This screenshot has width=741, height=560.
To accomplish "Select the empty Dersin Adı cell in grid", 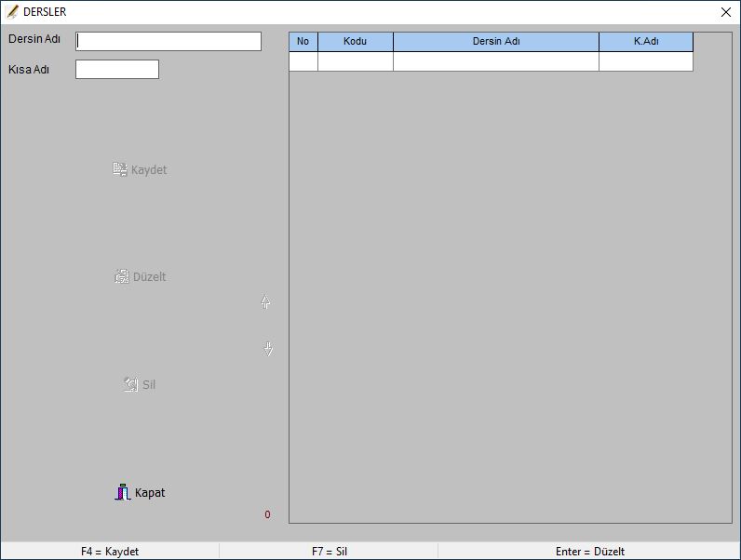I will (x=496, y=61).
